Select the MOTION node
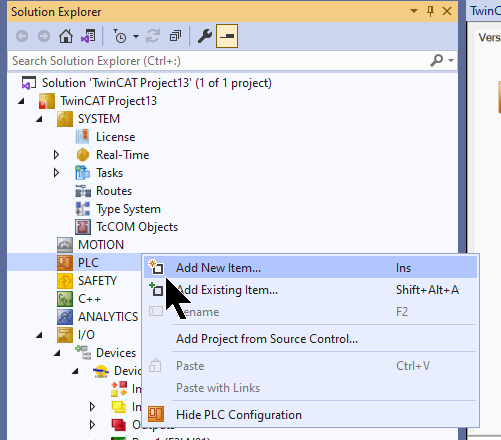The image size is (501, 440). pos(101,245)
